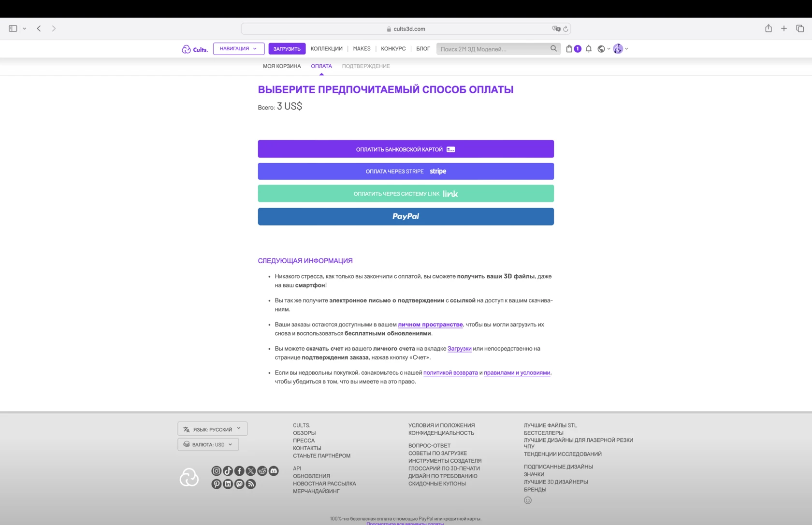
Task: Open the УСЛОВИЯ И ПОЛОЖЕНИЯ footer link
Action: pos(442,426)
